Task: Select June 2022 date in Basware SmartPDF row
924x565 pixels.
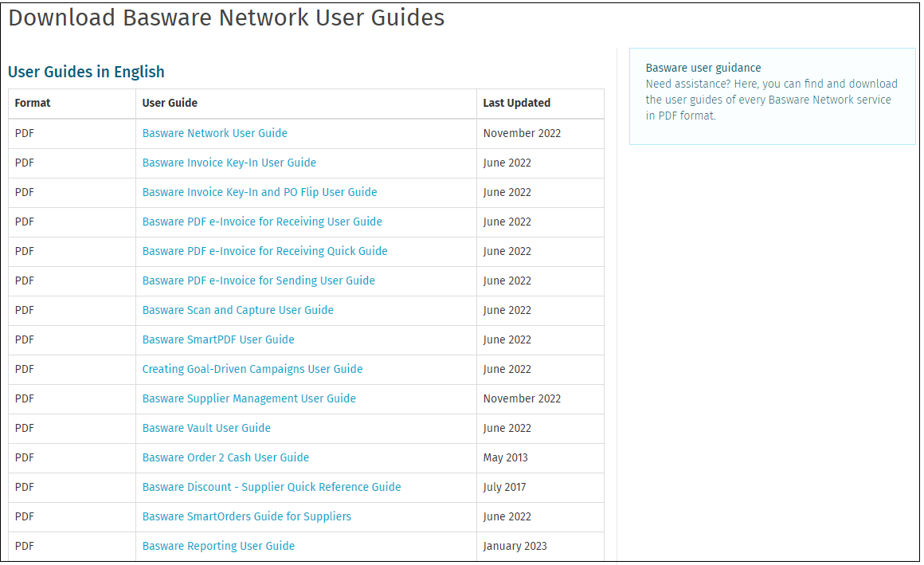Action: click(x=507, y=339)
